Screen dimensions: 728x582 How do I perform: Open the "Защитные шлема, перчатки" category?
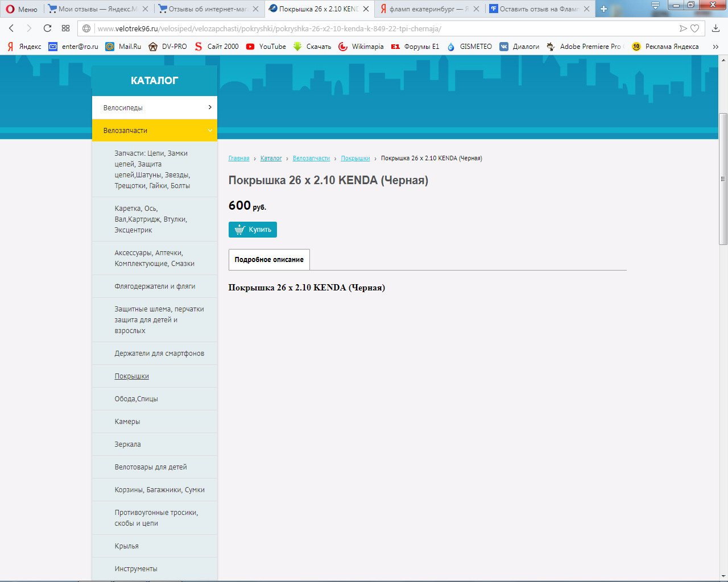tap(155, 320)
